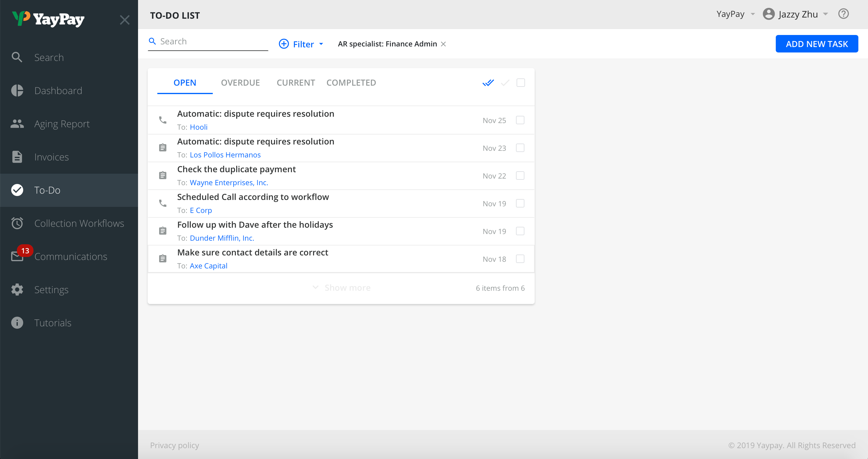Open Follow up with Dave after the holidays

255,225
